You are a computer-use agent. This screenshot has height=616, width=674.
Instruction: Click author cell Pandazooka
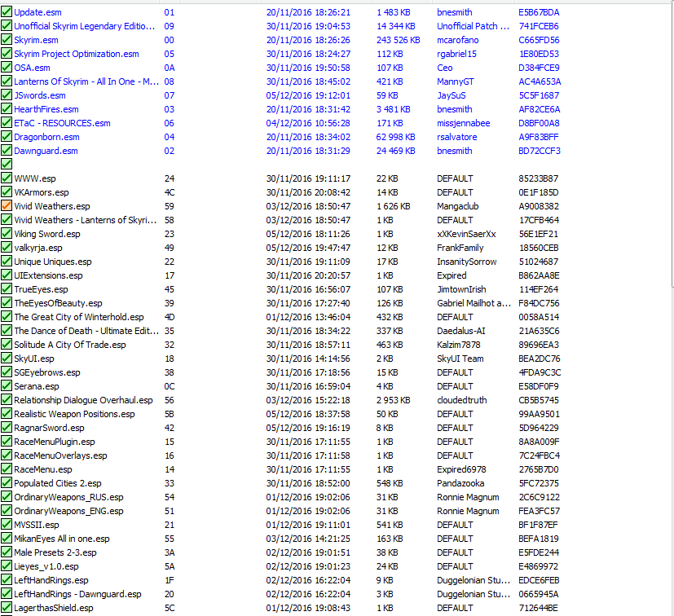point(460,482)
